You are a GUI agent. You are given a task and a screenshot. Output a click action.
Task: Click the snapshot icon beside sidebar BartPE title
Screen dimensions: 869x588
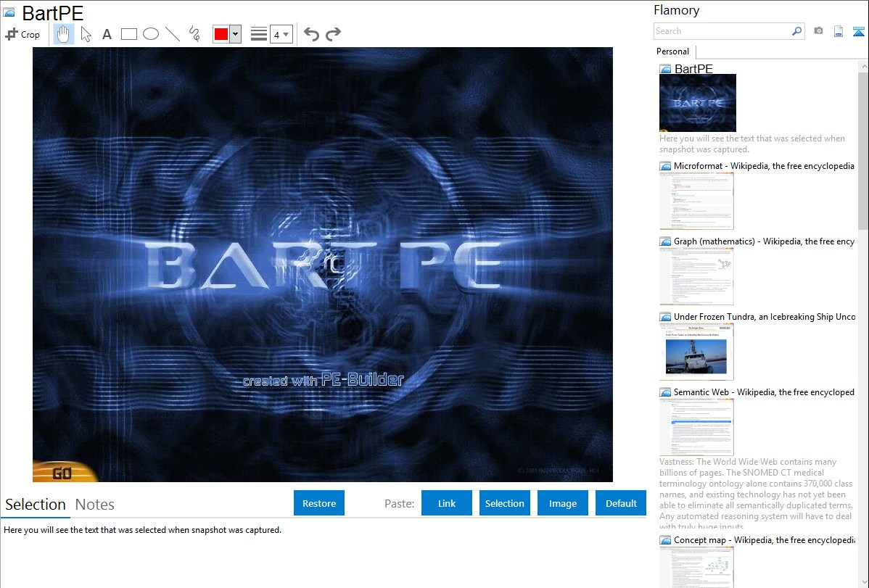click(x=665, y=70)
